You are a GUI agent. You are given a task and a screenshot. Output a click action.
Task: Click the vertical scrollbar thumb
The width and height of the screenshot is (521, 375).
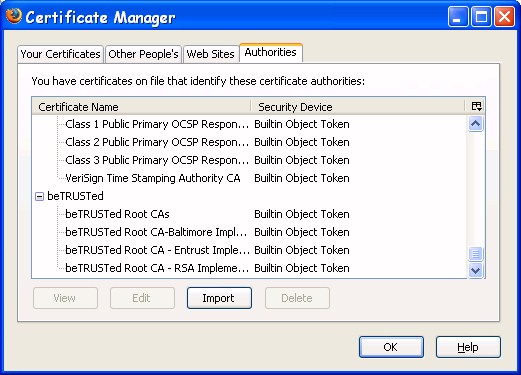[475, 254]
